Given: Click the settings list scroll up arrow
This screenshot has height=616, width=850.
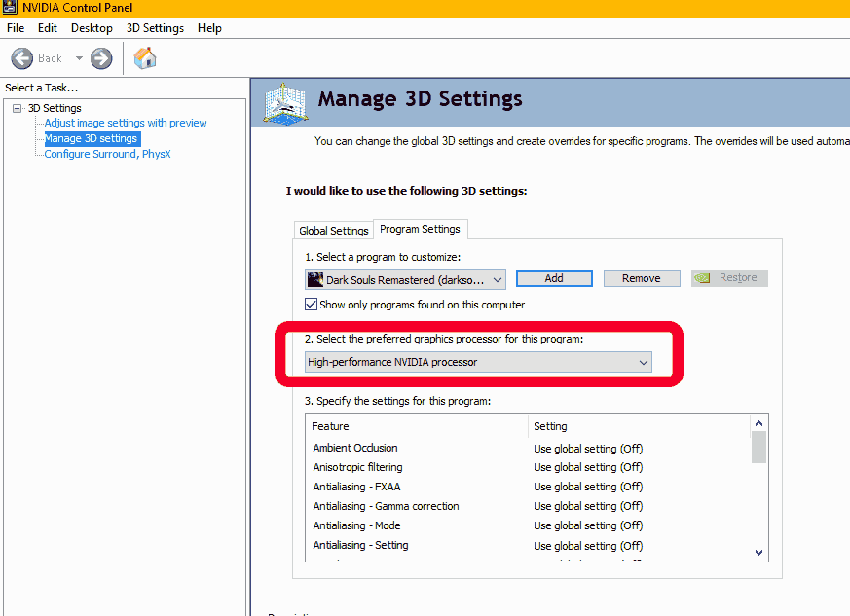Looking at the screenshot, I should pos(758,423).
